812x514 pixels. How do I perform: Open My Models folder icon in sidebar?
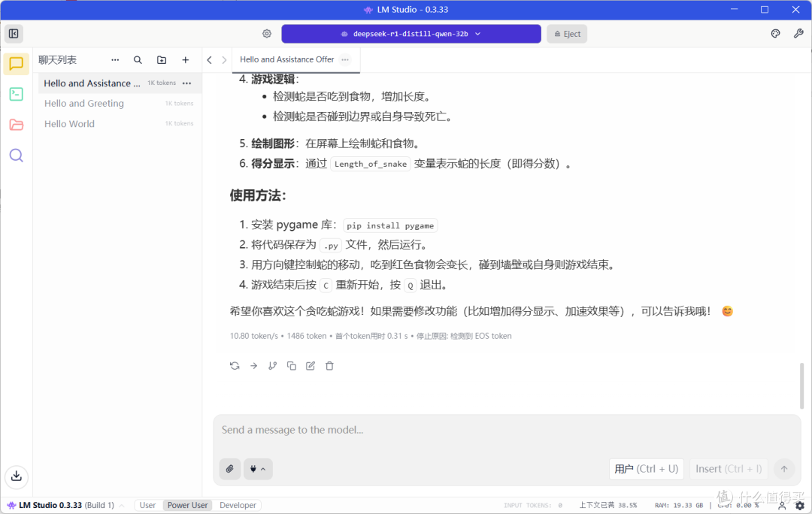pyautogui.click(x=16, y=125)
